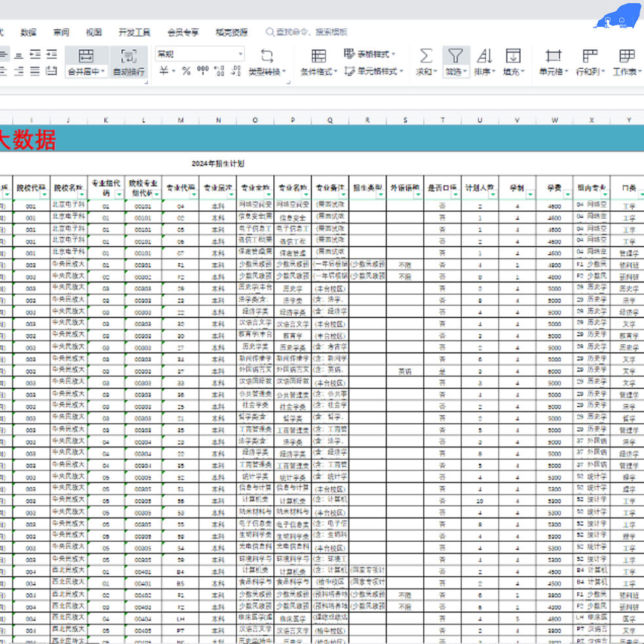Viewport: 644px width, 644px height.
Task: Open the 数据 ribbon tab
Action: point(28,32)
